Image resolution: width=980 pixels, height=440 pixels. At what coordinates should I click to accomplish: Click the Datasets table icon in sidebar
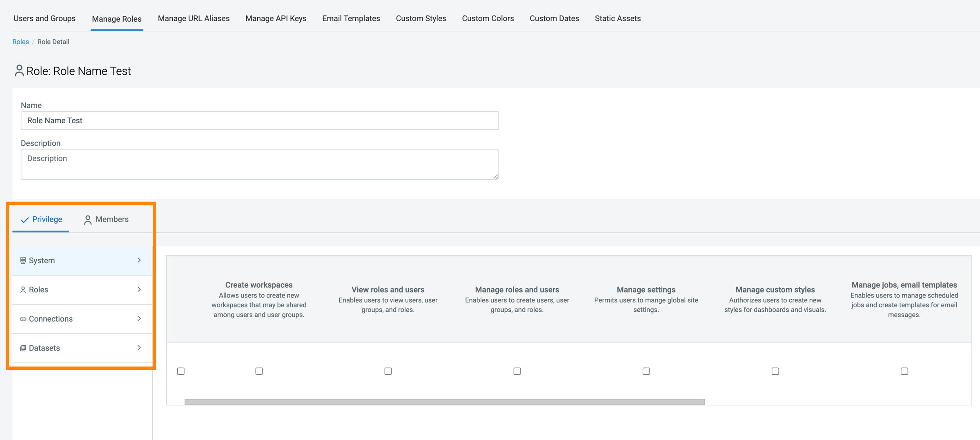(23, 348)
